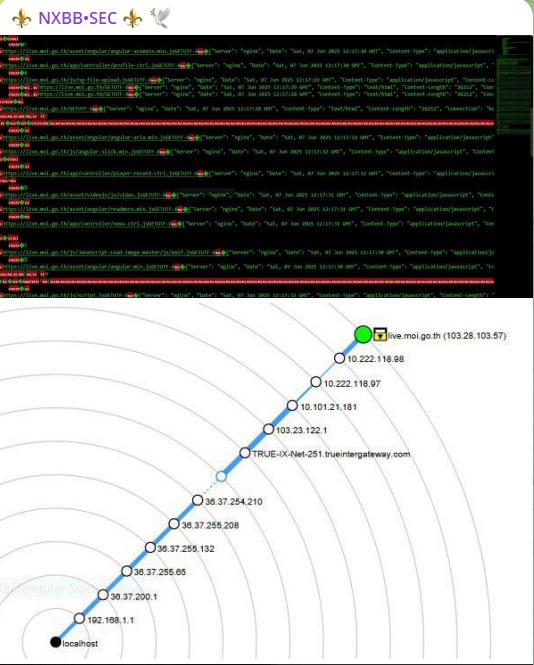Select the unlabeled blue-outlined hop node
This screenshot has height=665, width=534.
tap(221, 477)
